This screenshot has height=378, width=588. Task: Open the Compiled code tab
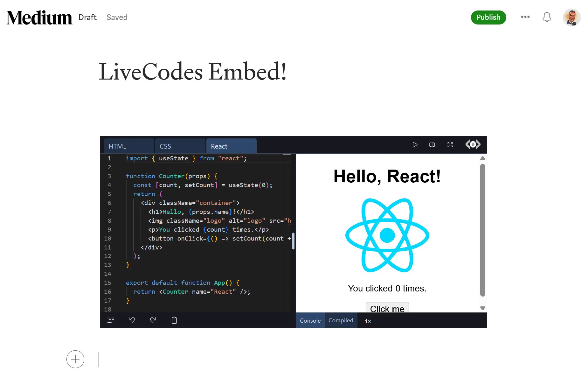(x=341, y=320)
